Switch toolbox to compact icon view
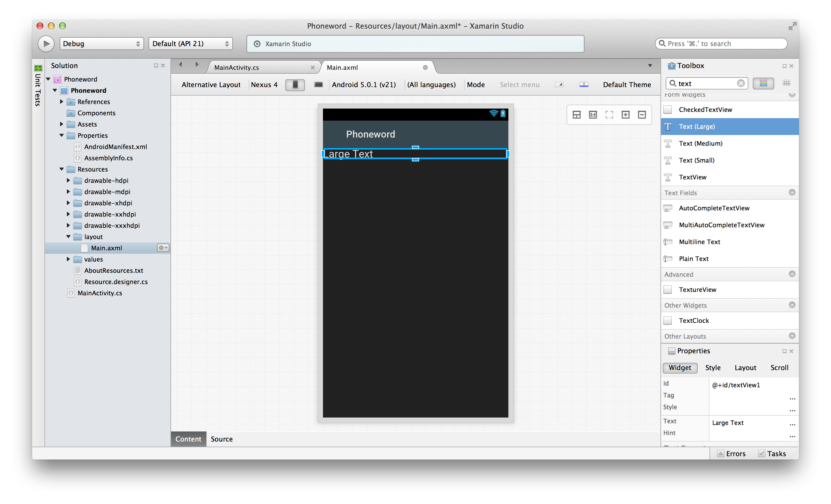831x504 pixels. [786, 83]
